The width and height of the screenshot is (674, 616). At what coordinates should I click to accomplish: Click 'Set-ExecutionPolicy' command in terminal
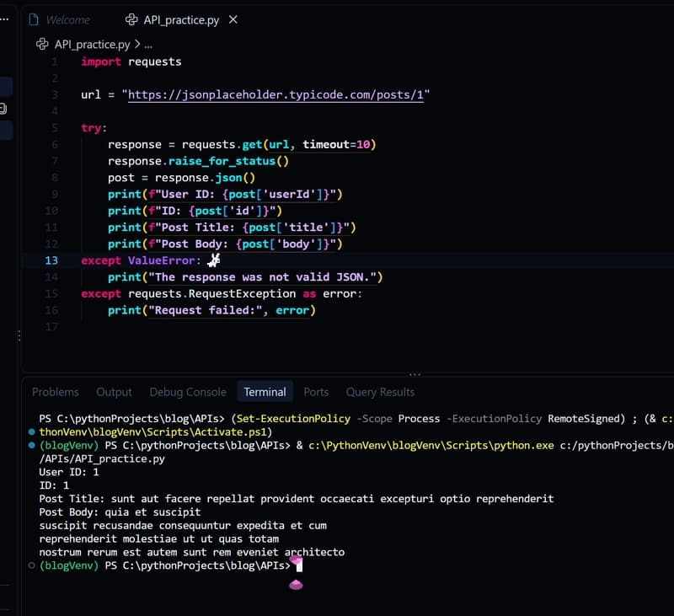point(293,419)
